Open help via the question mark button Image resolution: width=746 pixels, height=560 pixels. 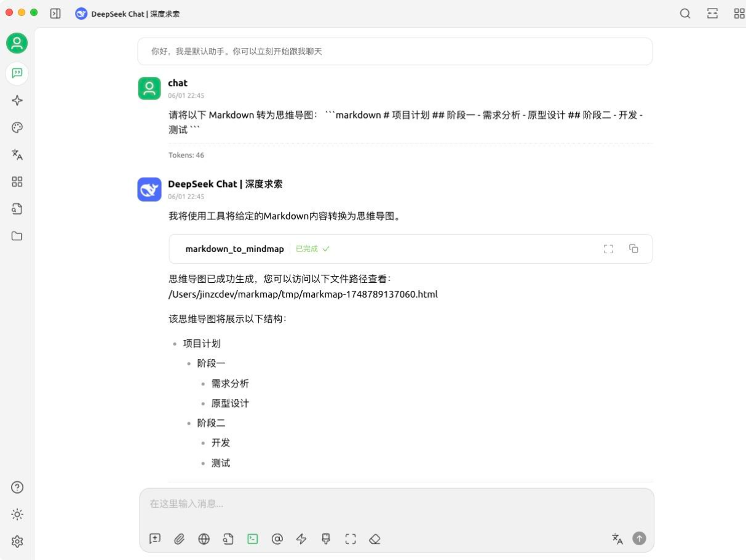click(x=17, y=487)
